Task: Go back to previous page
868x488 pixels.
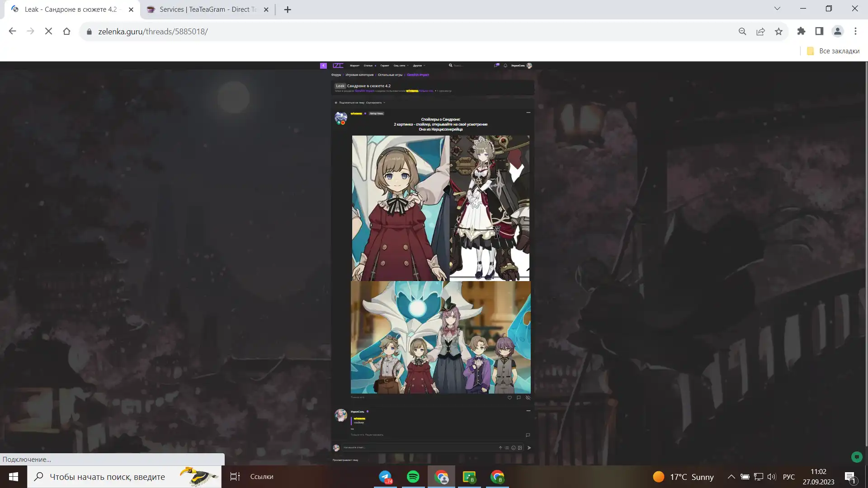Action: 12,31
